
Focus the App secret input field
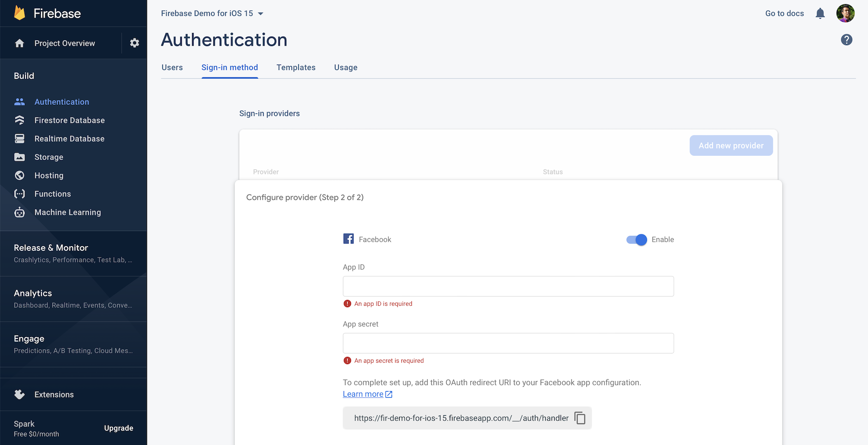[508, 343]
